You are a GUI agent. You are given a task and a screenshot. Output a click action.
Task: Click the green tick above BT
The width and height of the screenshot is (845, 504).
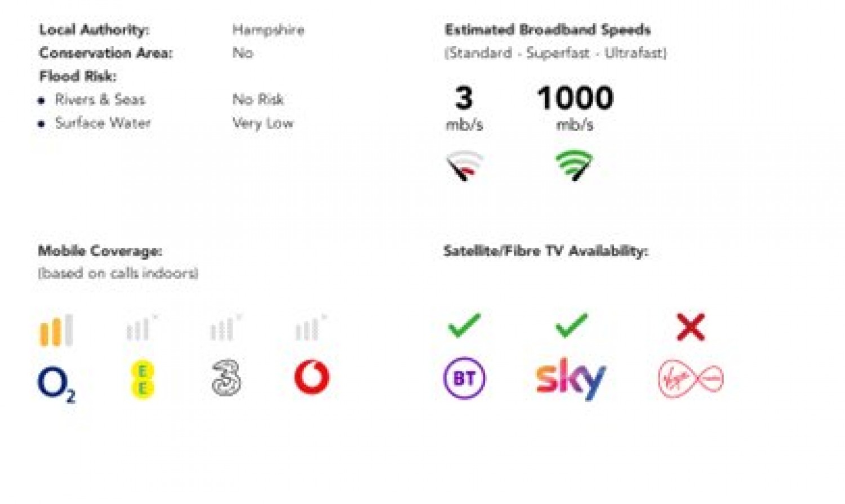coord(464,325)
